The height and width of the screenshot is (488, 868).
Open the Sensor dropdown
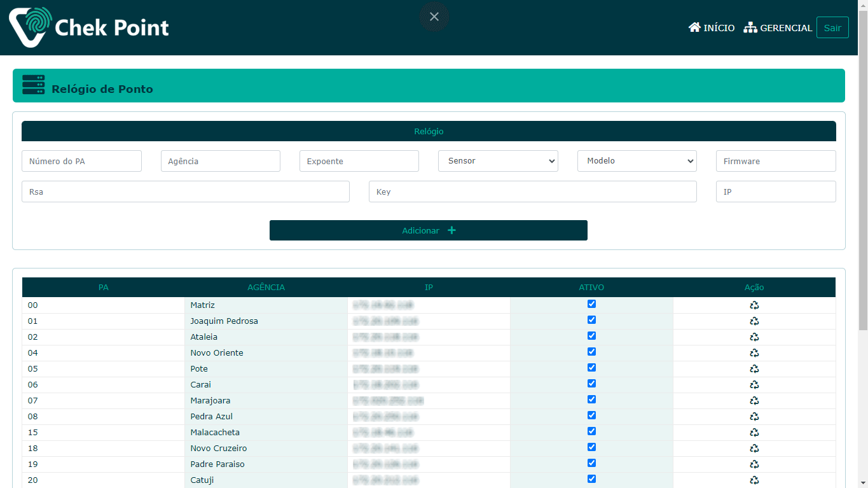pyautogui.click(x=498, y=161)
